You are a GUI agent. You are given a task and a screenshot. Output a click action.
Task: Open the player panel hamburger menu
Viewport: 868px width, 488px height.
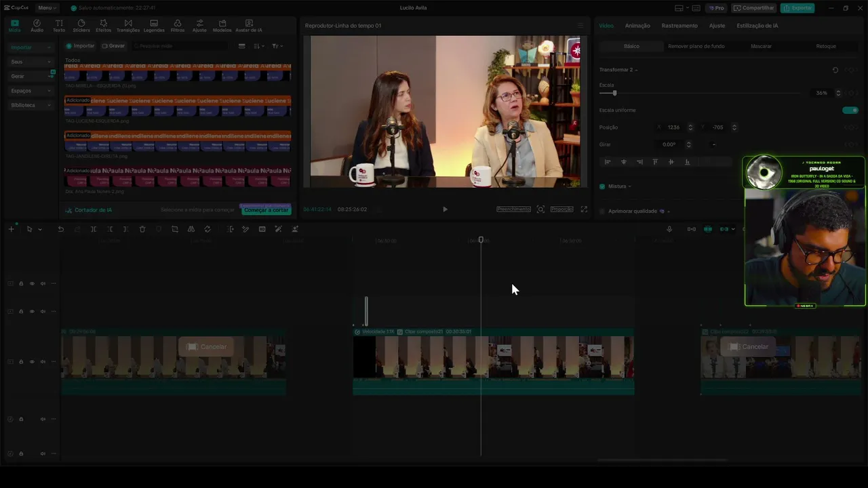pos(580,26)
